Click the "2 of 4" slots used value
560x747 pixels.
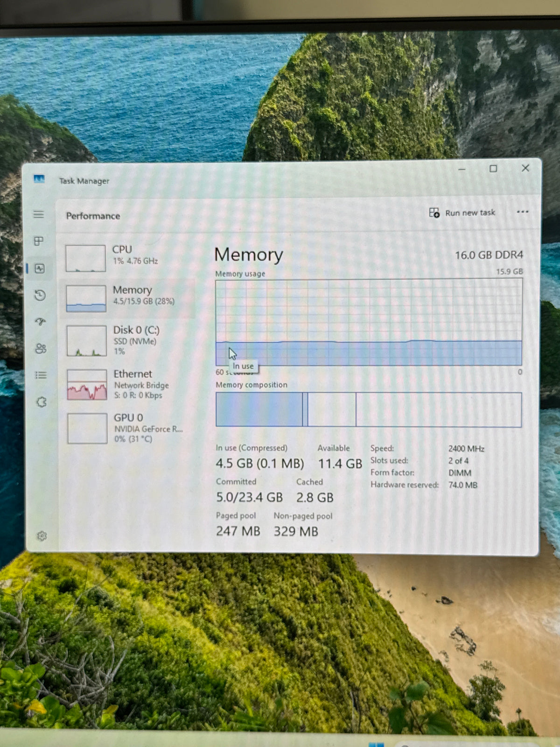tap(458, 461)
